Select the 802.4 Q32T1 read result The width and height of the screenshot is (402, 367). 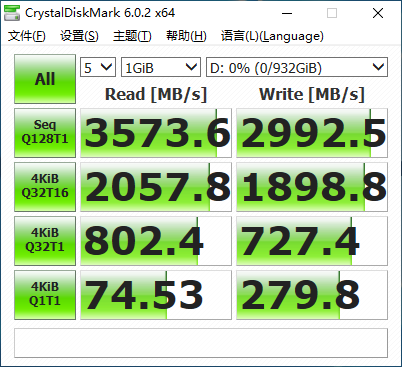click(x=156, y=241)
